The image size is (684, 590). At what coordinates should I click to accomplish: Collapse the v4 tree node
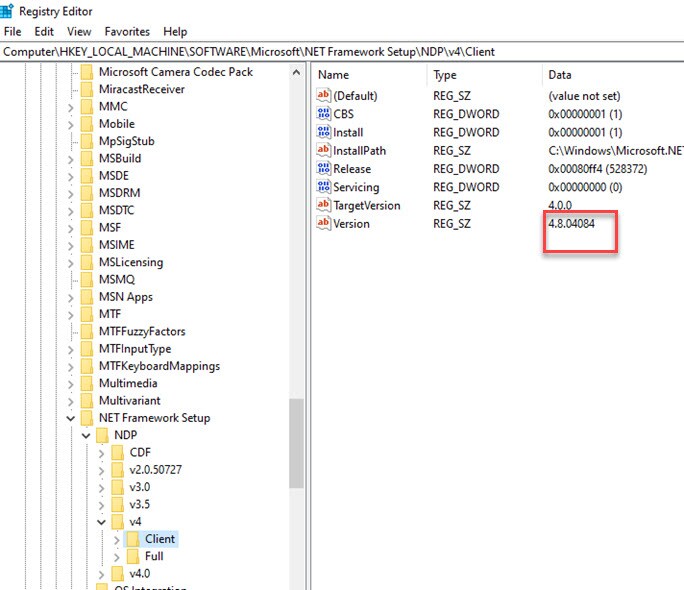(101, 522)
